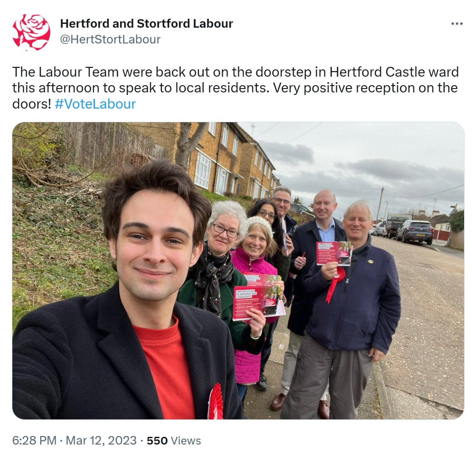The image size is (476, 459).
Task: Click the Mar 12, 2023 date
Action: [x=101, y=441]
